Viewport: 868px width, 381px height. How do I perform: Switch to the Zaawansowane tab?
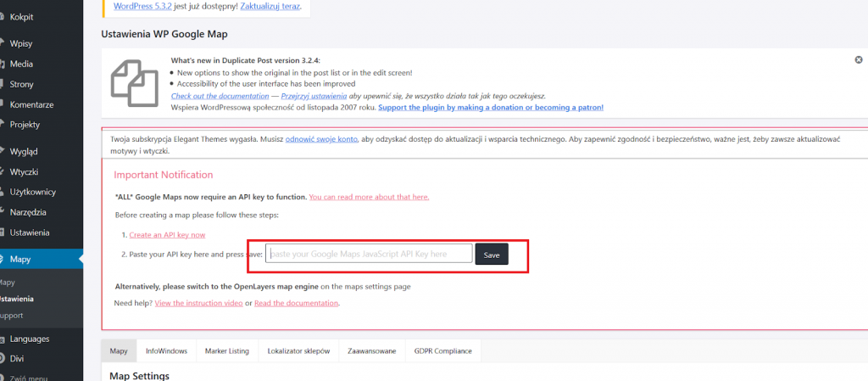pyautogui.click(x=371, y=351)
